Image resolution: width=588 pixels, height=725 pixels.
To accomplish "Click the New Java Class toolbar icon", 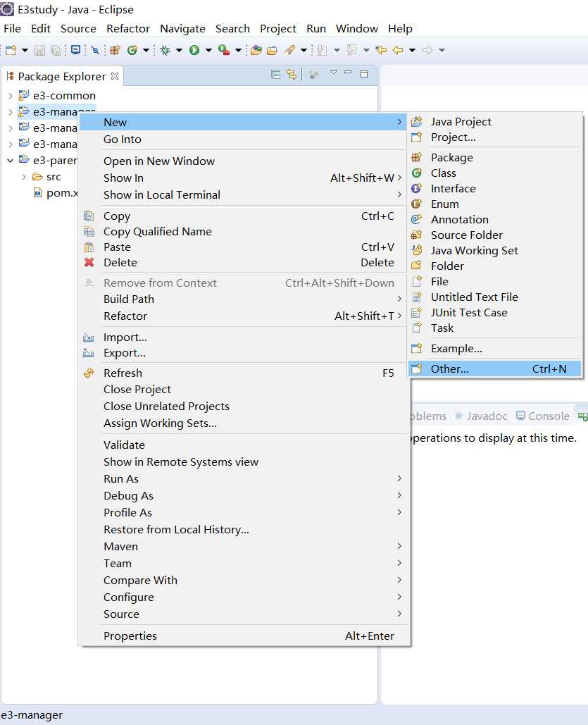I will (132, 50).
